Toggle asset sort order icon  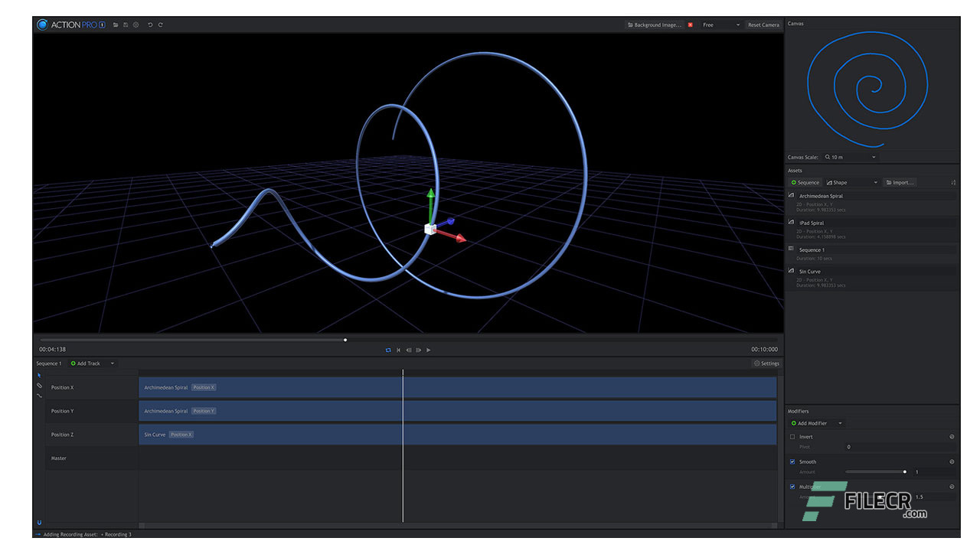click(953, 182)
